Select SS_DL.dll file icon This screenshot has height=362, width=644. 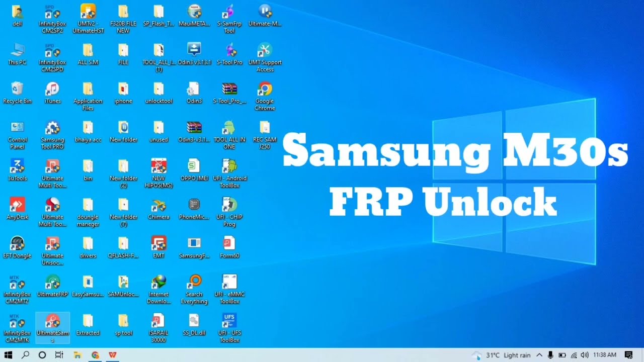point(194,325)
